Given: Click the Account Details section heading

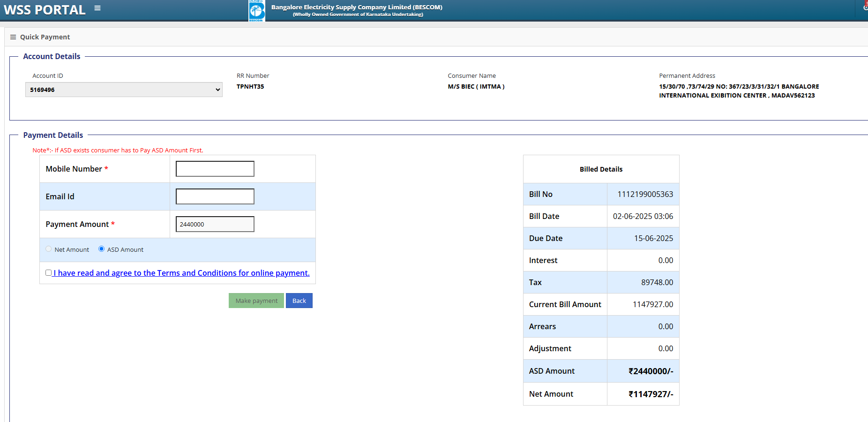Looking at the screenshot, I should pyautogui.click(x=52, y=56).
